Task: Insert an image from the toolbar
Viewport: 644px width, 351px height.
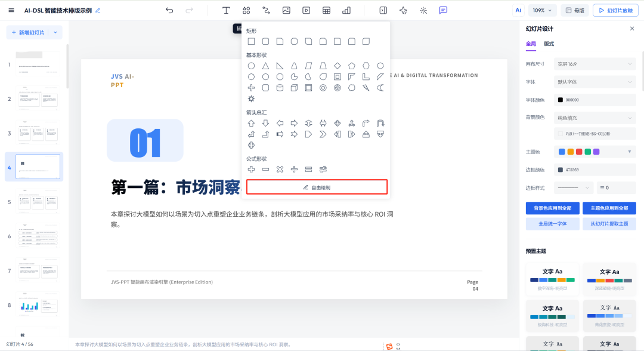Action: point(286,10)
